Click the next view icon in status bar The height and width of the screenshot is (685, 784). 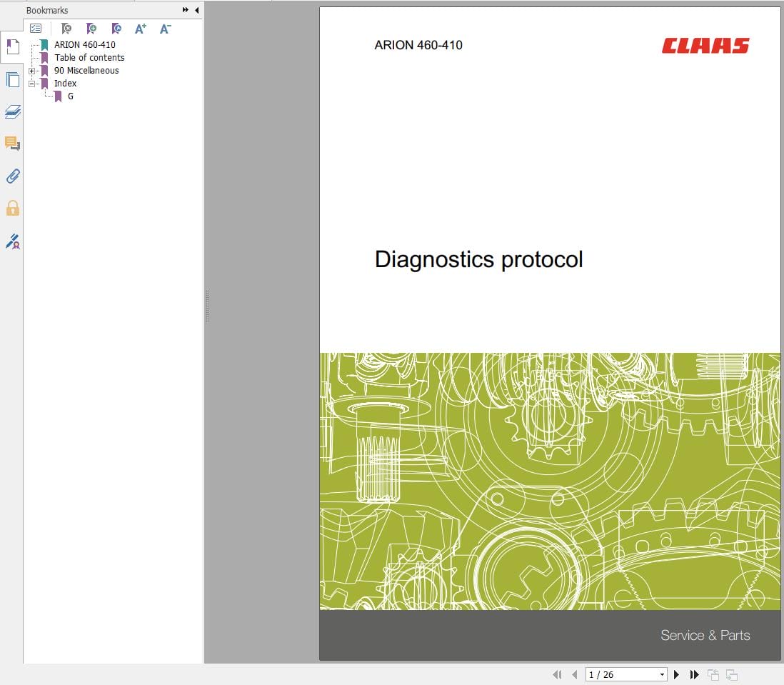(x=731, y=674)
